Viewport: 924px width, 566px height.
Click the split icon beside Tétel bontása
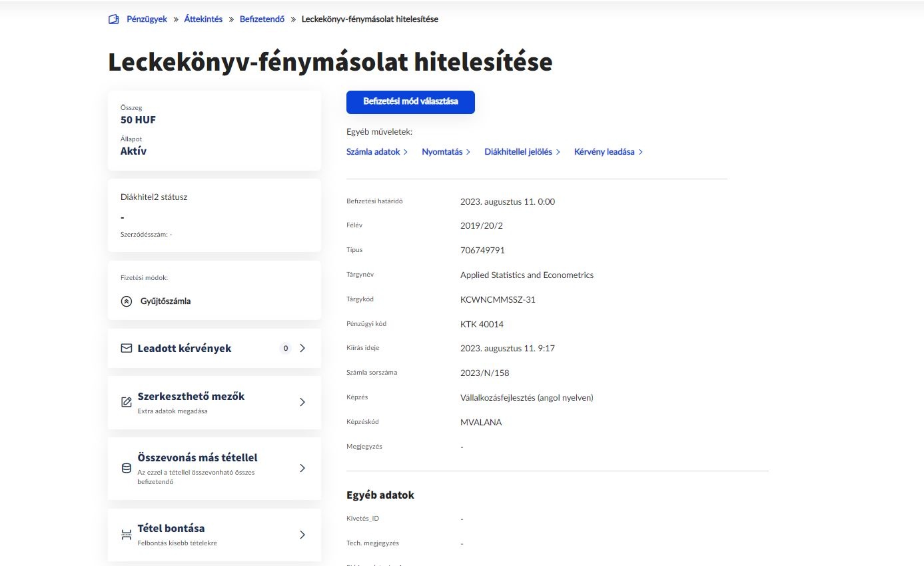pyautogui.click(x=127, y=535)
